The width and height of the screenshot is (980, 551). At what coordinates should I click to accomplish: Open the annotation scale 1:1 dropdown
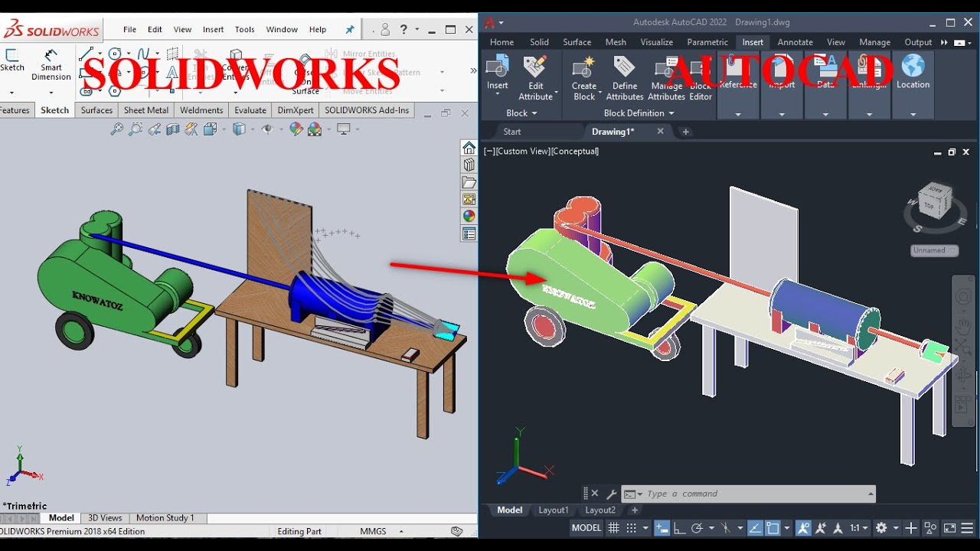859,528
